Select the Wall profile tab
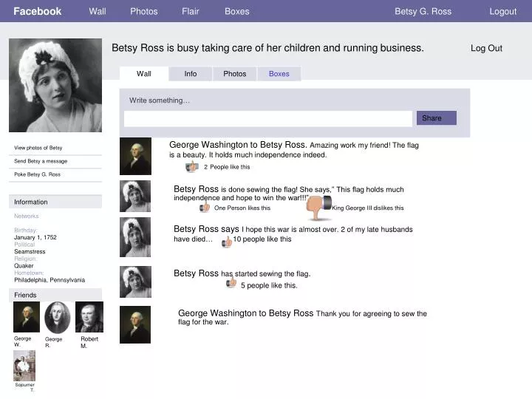This screenshot has height=399, width=532. (x=144, y=74)
